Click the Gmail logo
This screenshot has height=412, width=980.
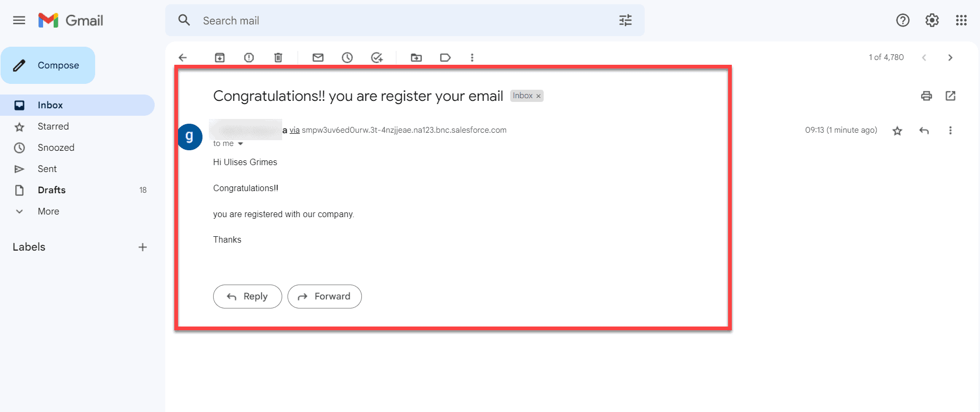71,20
